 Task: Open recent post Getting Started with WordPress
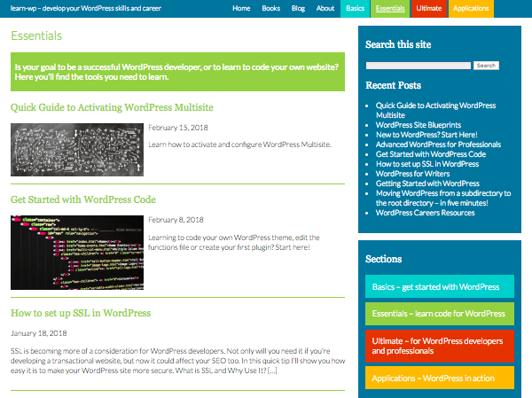pos(427,183)
